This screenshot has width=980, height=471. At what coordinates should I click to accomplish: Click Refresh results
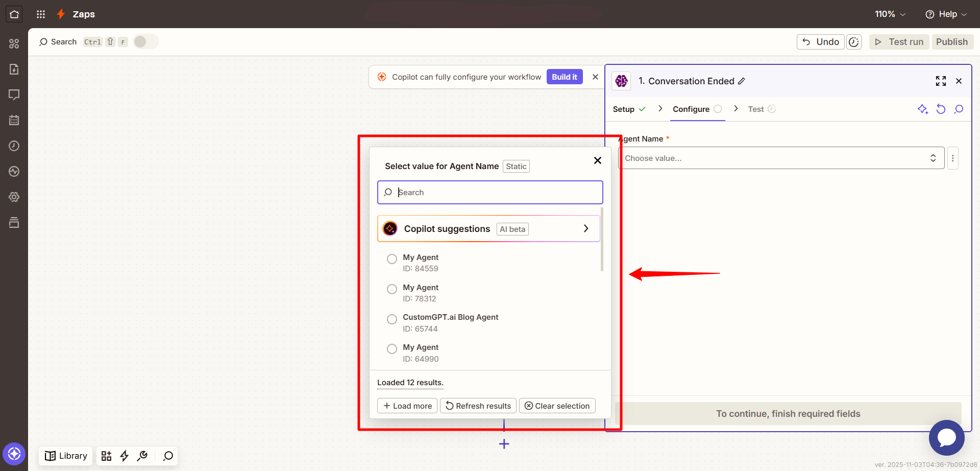(478, 406)
